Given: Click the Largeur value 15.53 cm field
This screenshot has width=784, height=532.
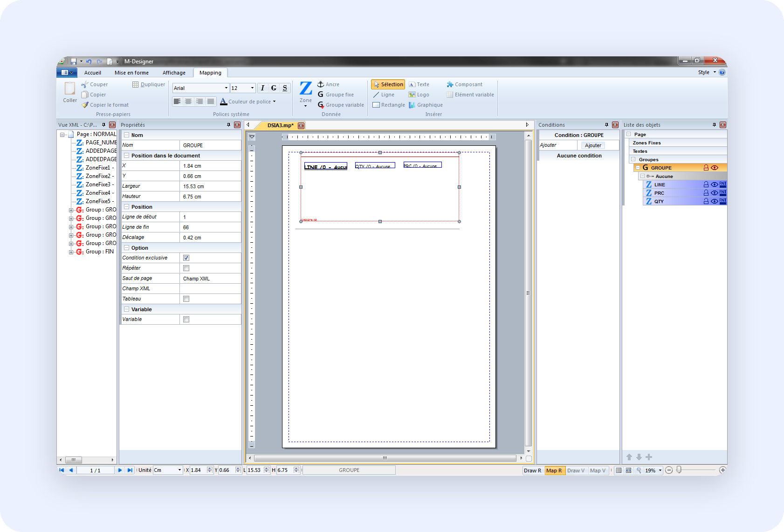Looking at the screenshot, I should pyautogui.click(x=210, y=186).
